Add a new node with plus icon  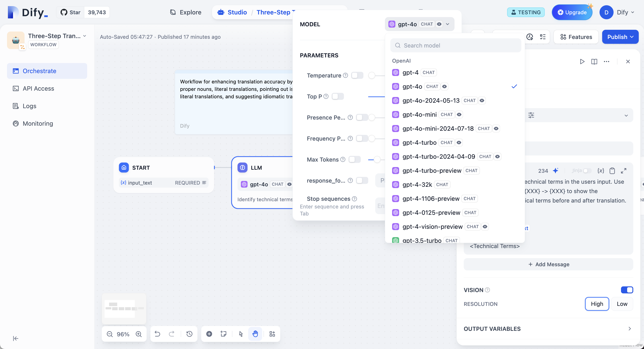209,334
